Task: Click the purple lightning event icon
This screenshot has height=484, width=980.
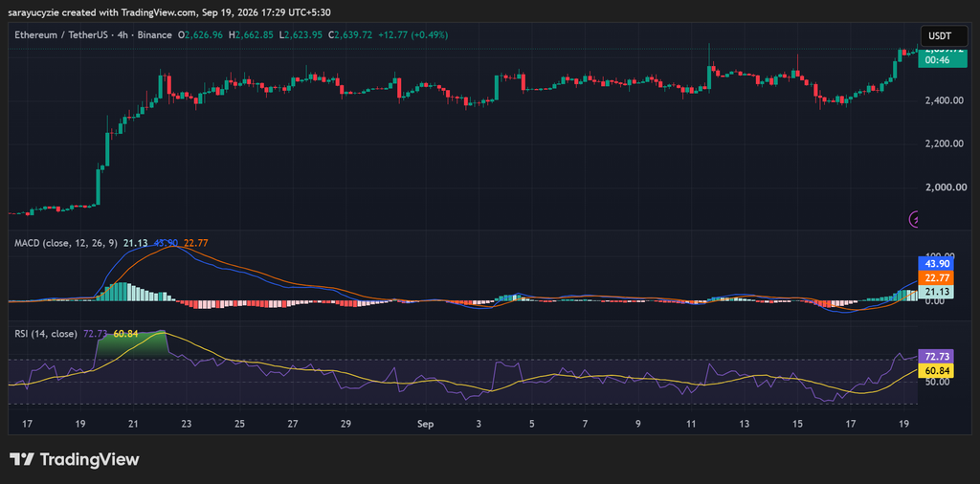Action: click(914, 219)
